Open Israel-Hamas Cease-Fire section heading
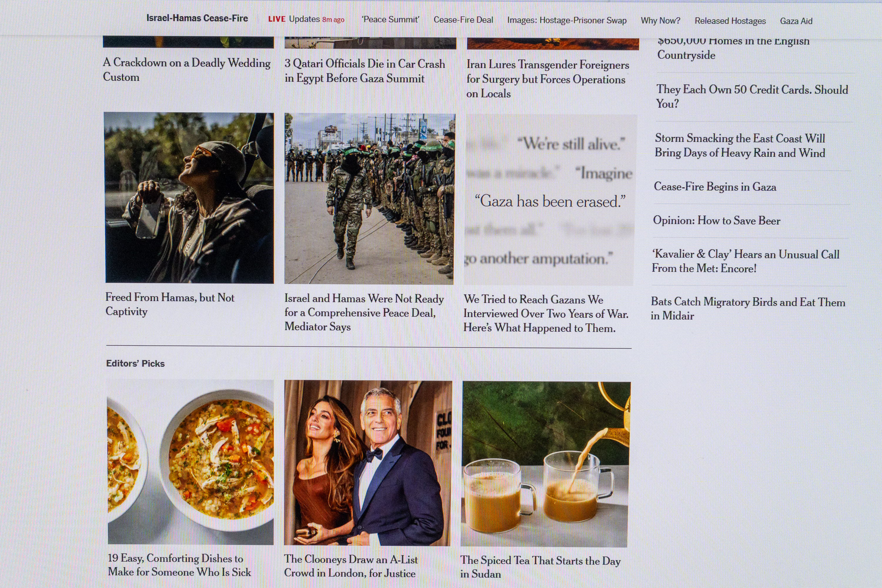 click(197, 18)
